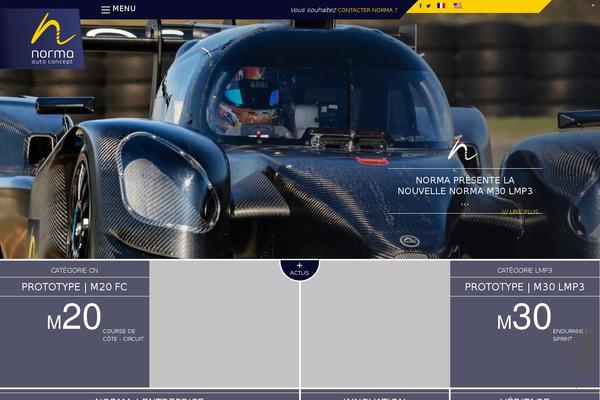
Task: Open the CONTACTER NORMA link
Action: 367,10
